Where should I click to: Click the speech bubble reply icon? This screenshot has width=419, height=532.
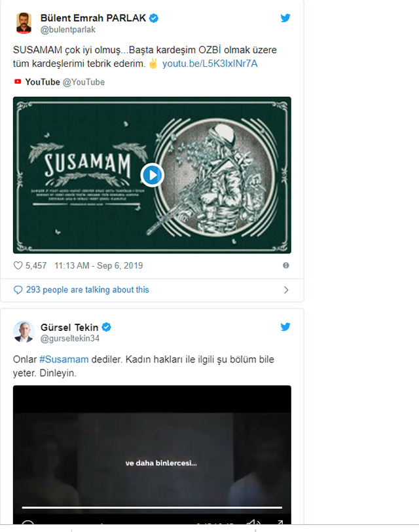(18, 290)
